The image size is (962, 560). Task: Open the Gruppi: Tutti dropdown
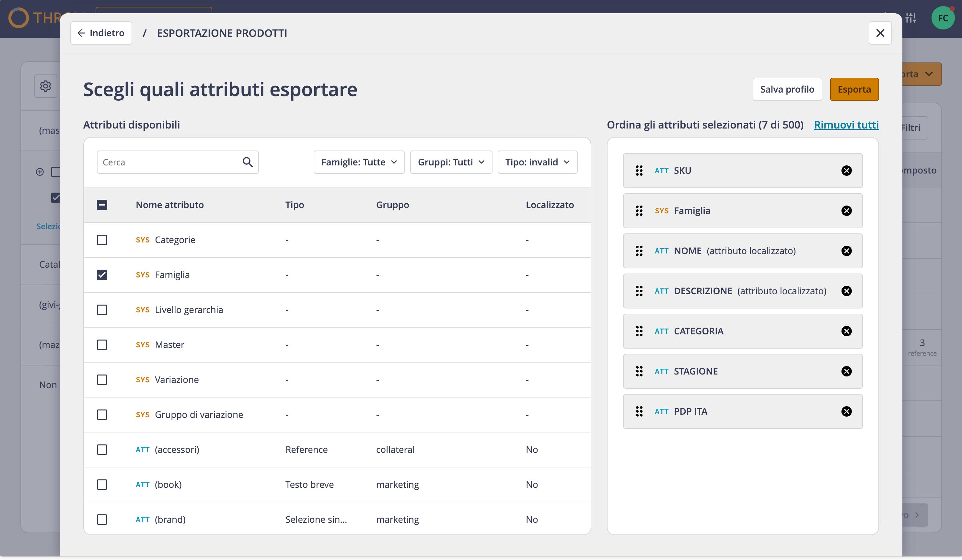[x=451, y=162]
